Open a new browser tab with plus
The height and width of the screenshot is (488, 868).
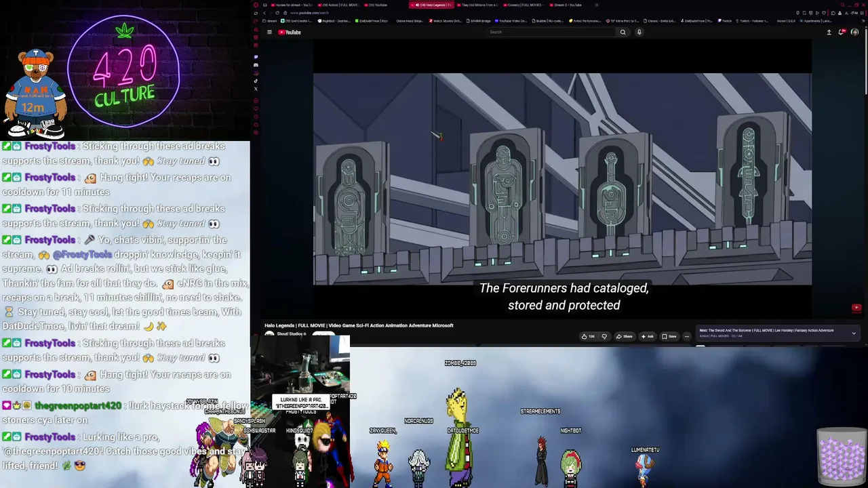click(x=597, y=5)
